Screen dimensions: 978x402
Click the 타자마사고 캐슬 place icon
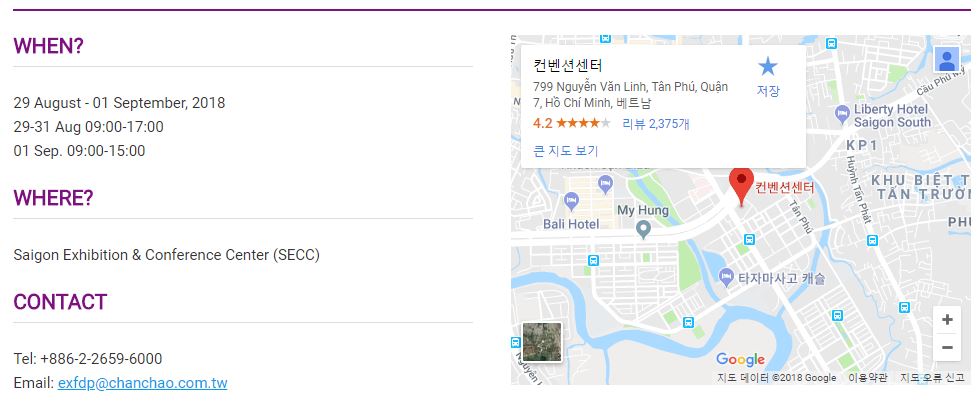pyautogui.click(x=724, y=278)
